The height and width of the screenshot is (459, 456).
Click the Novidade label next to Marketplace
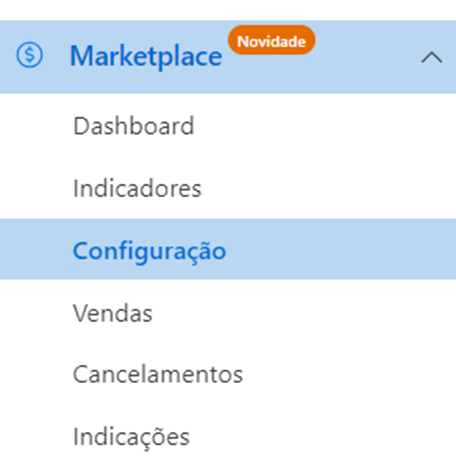(x=272, y=40)
